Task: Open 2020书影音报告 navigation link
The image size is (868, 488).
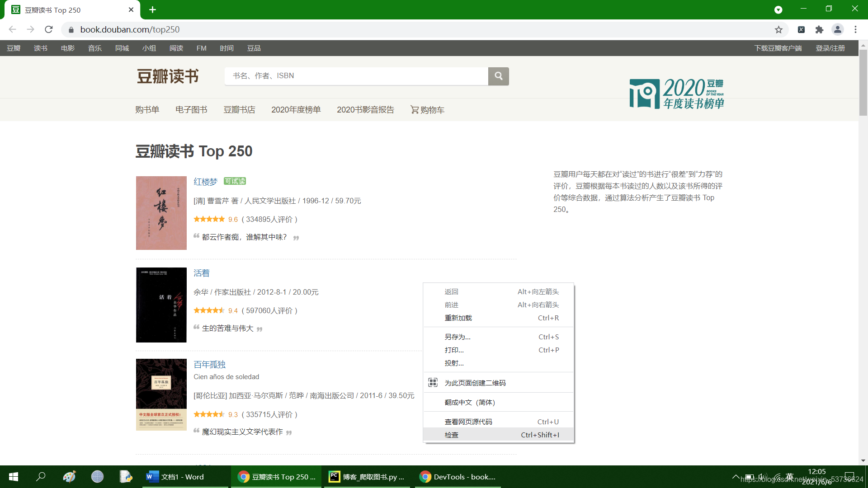Action: [x=365, y=110]
